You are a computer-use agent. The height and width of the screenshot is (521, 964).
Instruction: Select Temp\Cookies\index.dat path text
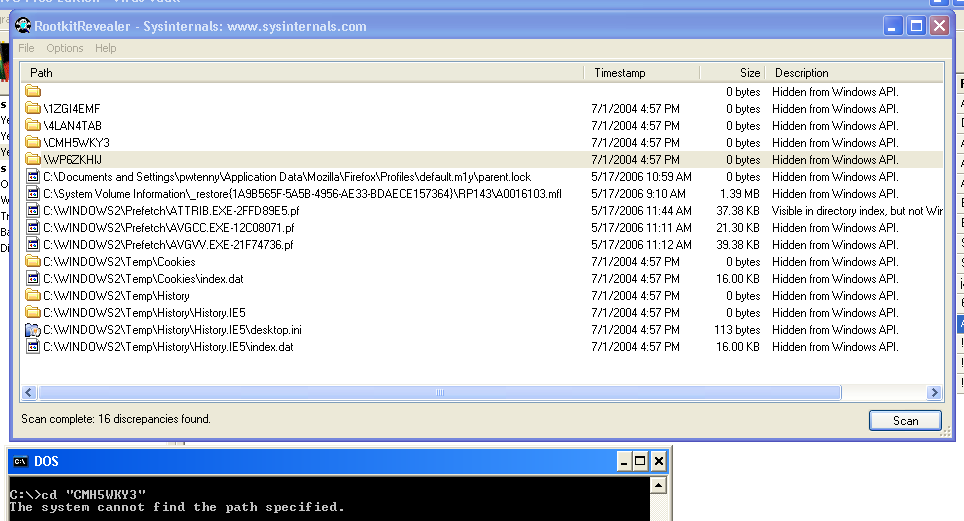click(x=143, y=279)
